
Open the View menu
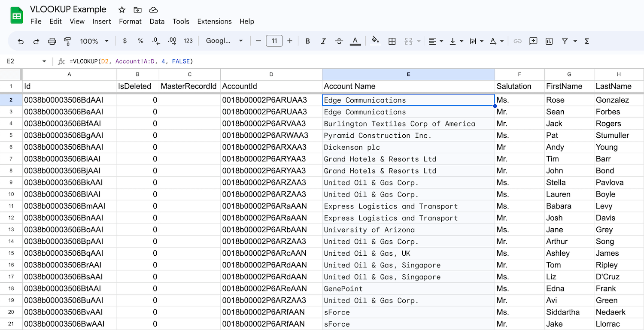tap(77, 21)
